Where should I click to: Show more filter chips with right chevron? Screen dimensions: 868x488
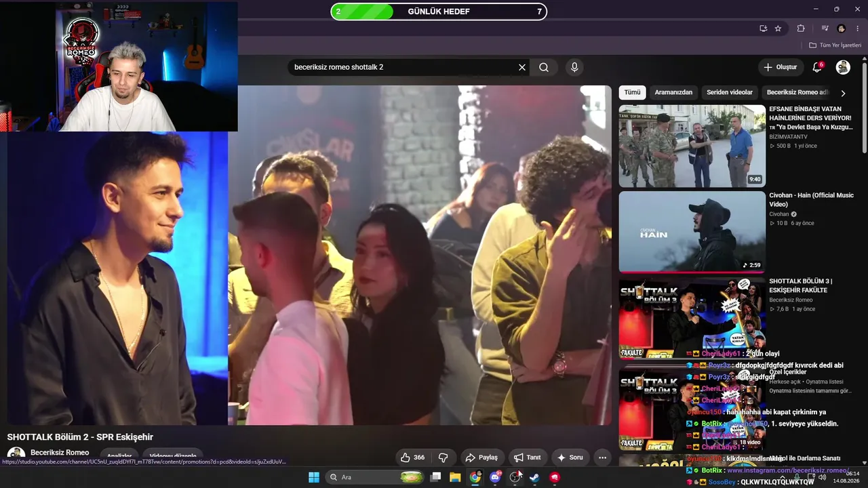(843, 93)
